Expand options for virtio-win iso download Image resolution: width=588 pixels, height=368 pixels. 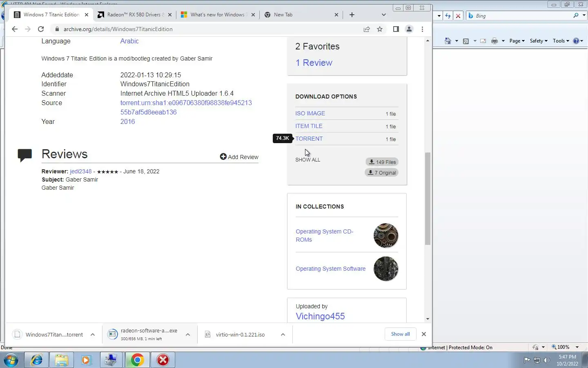(283, 334)
